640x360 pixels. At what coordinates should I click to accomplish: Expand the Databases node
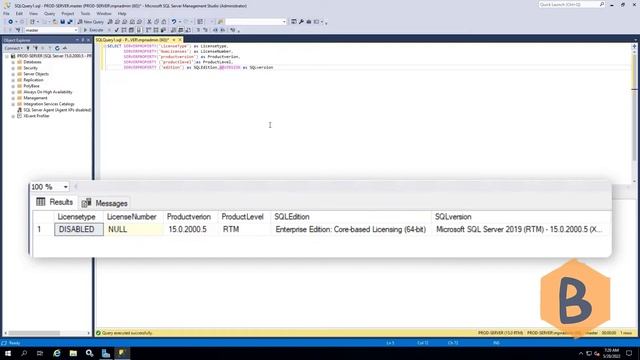point(13,62)
